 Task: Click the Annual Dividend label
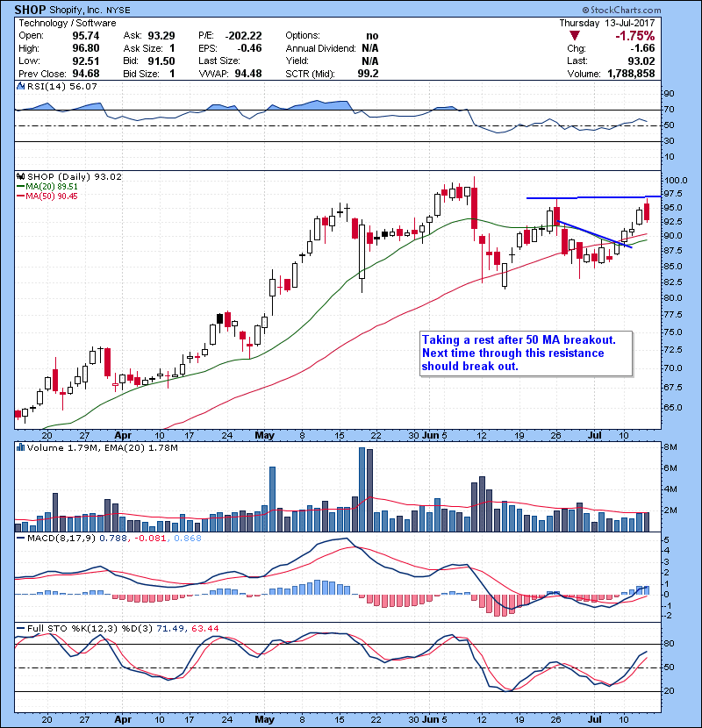(320, 48)
